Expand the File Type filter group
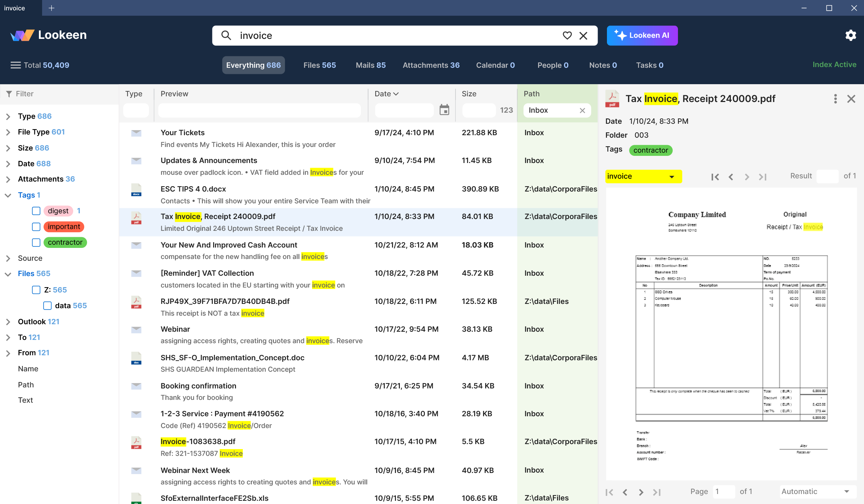 [x=8, y=132]
